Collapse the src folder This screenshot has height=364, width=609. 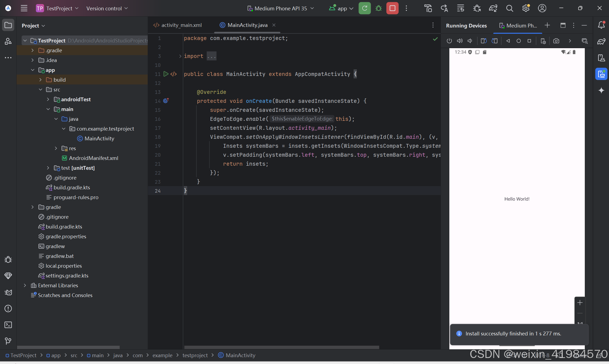click(x=41, y=90)
